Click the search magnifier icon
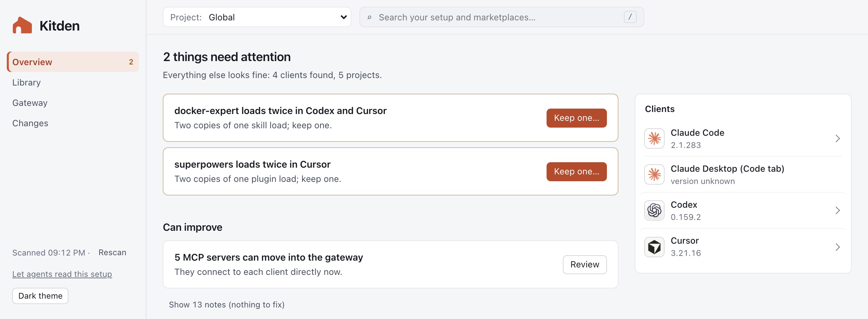This screenshot has height=319, width=868. pyautogui.click(x=369, y=17)
